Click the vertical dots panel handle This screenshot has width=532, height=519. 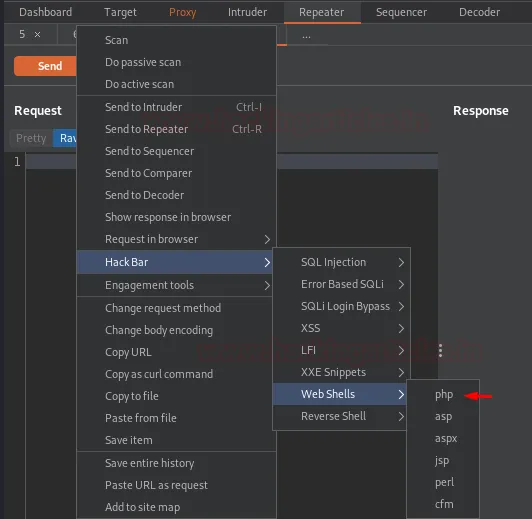(x=440, y=350)
